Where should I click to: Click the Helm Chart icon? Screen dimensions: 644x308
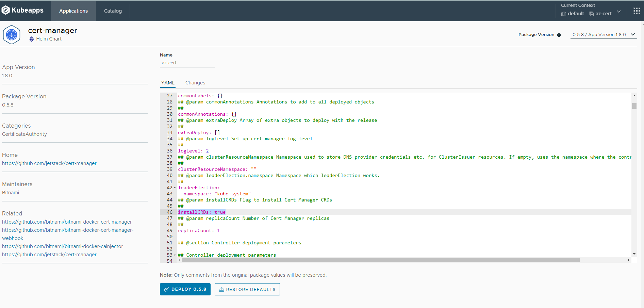coord(31,39)
